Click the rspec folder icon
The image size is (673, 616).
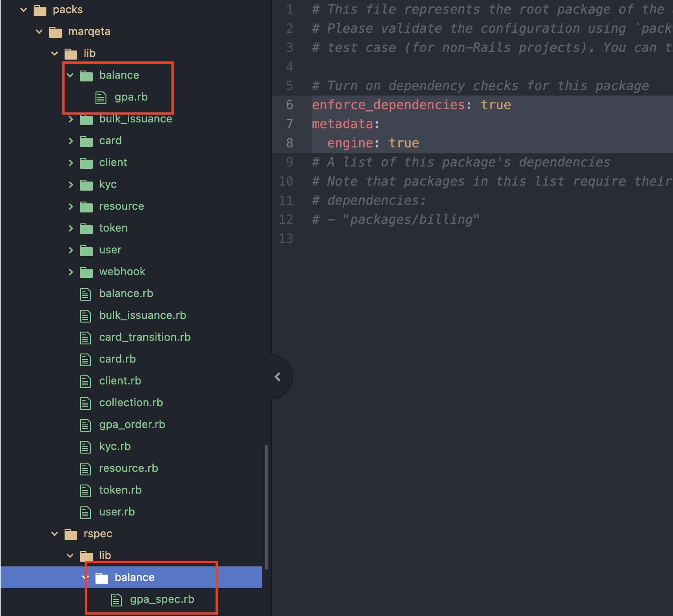tap(70, 534)
